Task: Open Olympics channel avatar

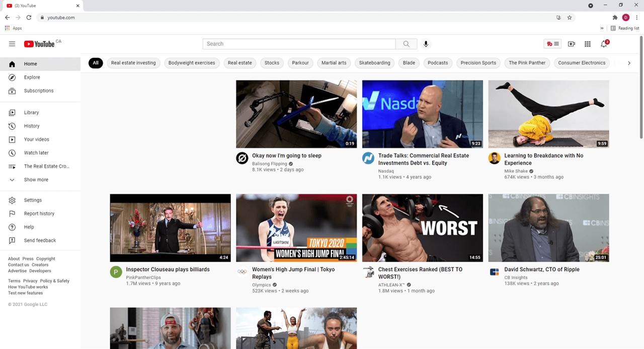Action: click(x=242, y=272)
